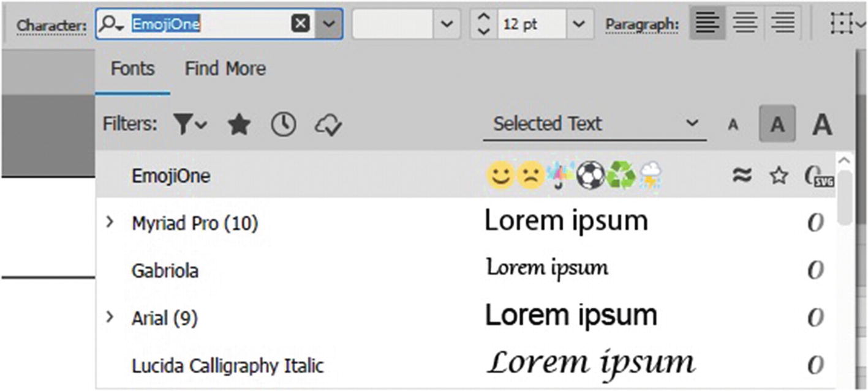Click Myriad Pro Lorem ipsum preview
The height and width of the screenshot is (391, 868).
click(566, 220)
